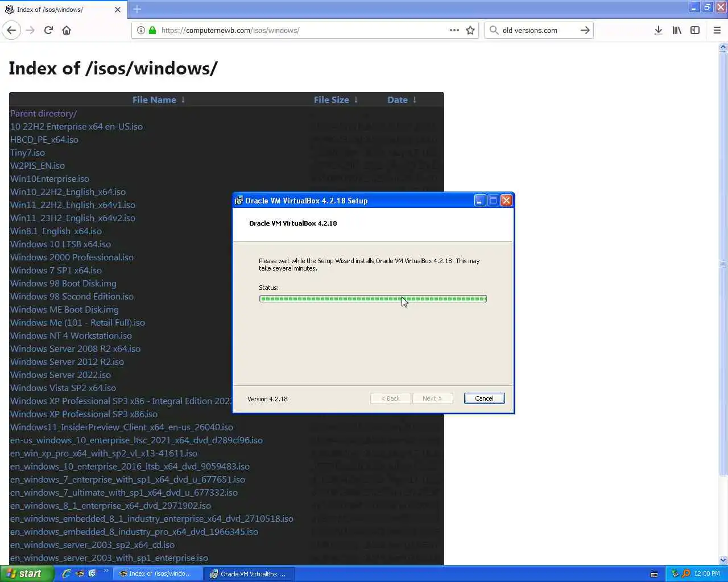Click Windows 98 Second Edition.iso link
This screenshot has height=582, width=728.
click(72, 296)
